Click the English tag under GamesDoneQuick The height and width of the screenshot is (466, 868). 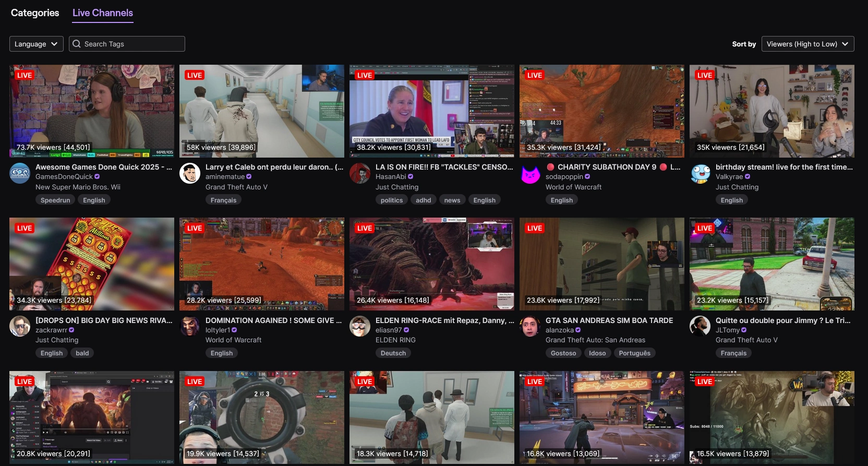coord(94,200)
